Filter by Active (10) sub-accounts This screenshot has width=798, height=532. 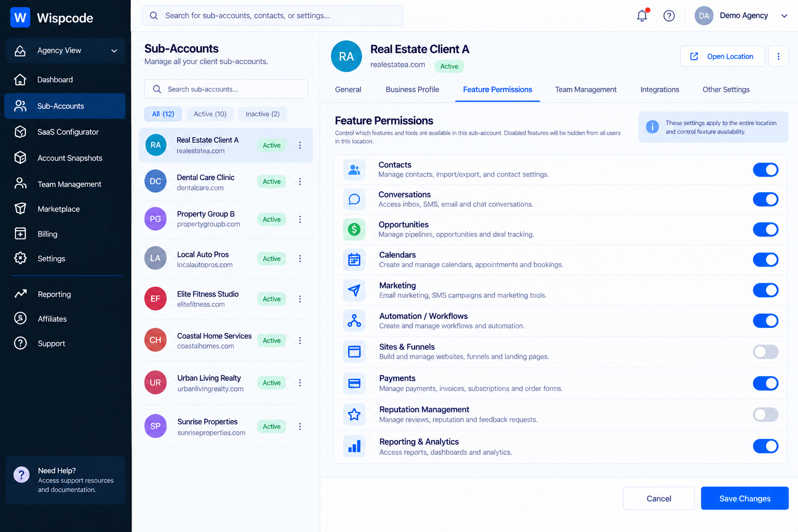click(x=210, y=114)
